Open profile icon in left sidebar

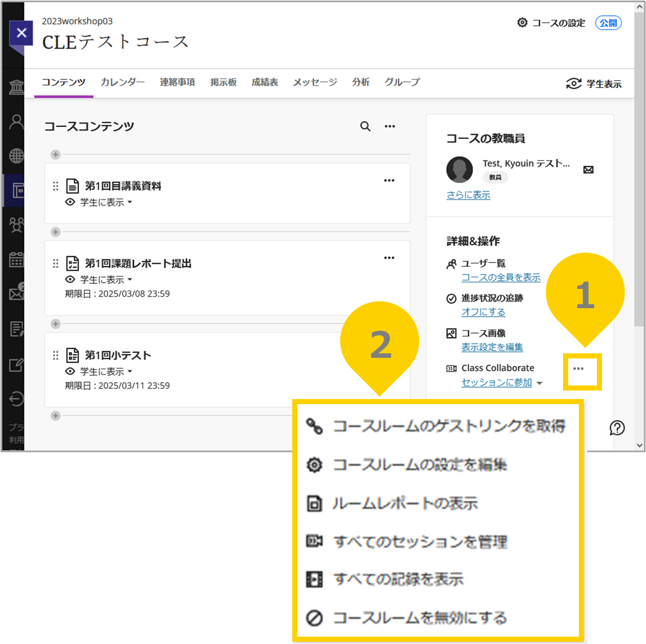click(16, 122)
